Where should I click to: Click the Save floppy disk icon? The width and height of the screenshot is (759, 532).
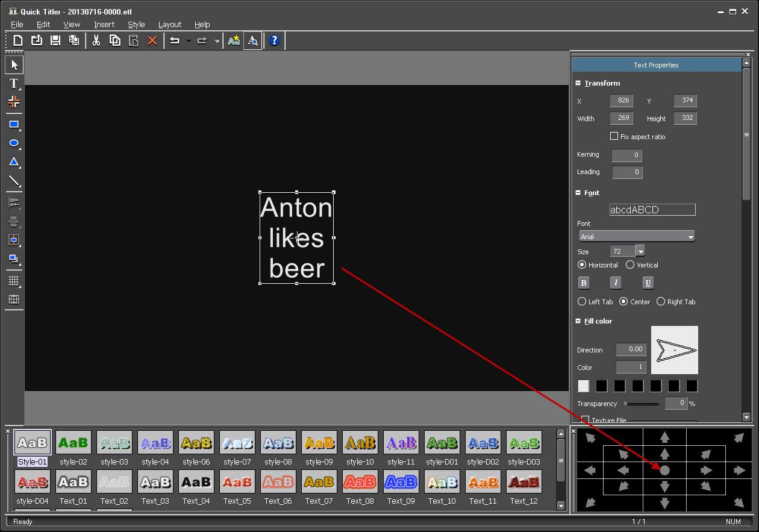tap(55, 40)
